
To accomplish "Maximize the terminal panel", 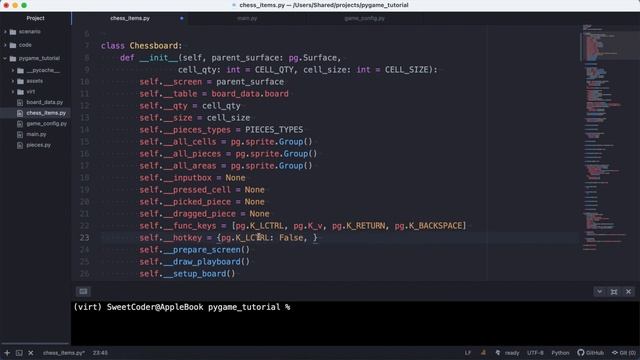I will click(x=614, y=291).
